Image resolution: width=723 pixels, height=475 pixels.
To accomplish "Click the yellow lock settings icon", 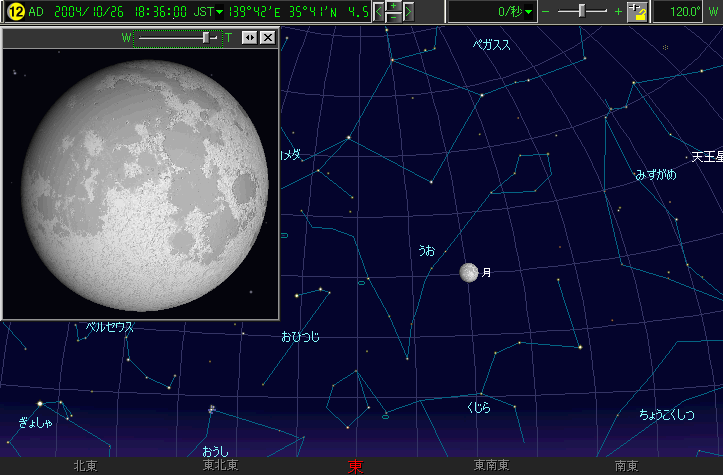I will click(636, 12).
